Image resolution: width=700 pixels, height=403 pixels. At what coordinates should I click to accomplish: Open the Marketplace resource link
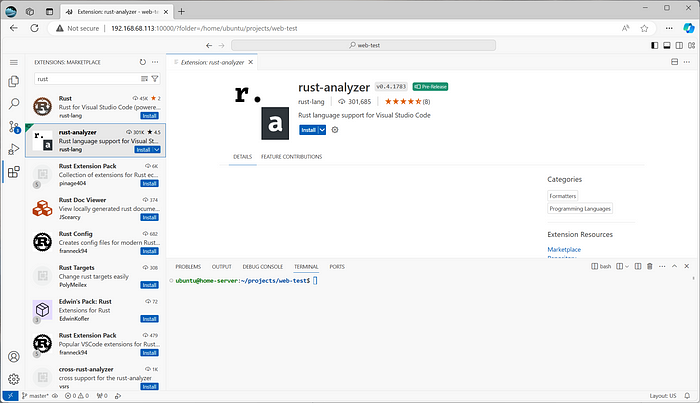pos(564,249)
